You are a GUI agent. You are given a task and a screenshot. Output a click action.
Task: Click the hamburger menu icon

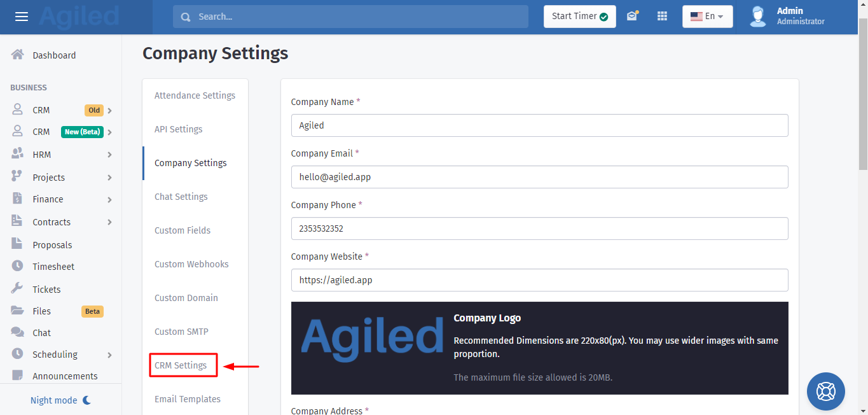(x=22, y=17)
